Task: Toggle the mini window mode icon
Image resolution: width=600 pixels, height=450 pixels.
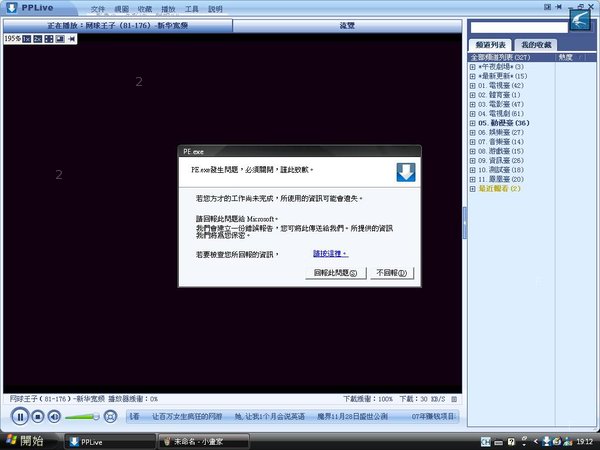Action: (60, 39)
